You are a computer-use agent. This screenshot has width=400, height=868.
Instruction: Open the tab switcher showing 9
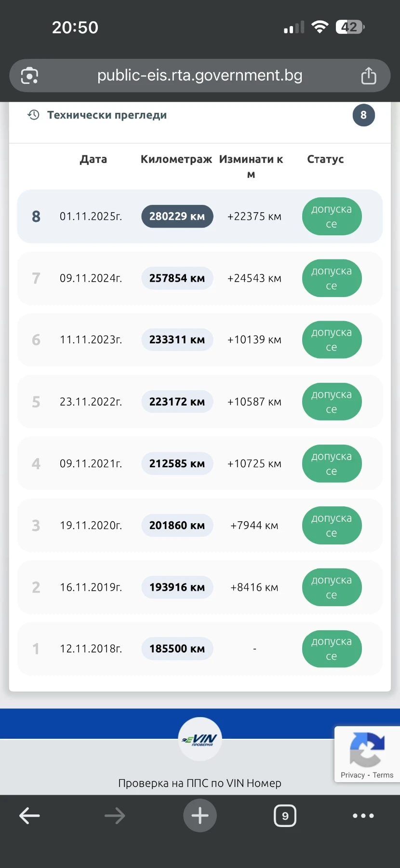pyautogui.click(x=285, y=815)
